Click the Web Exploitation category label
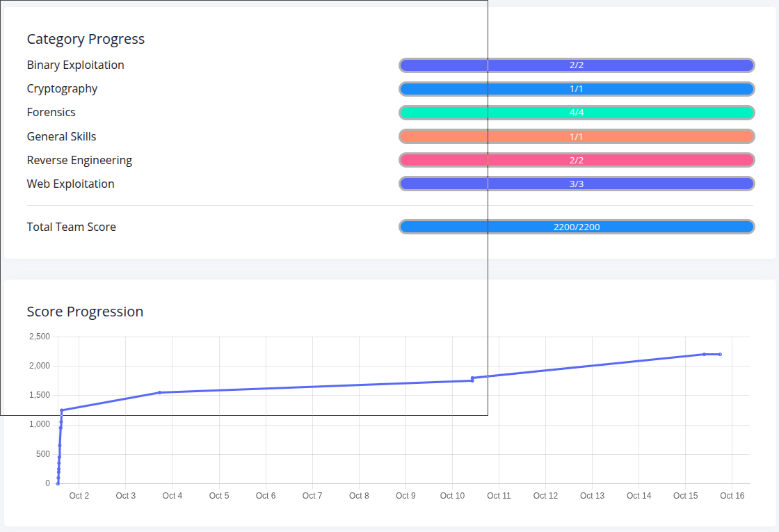Screen dimensions: 779x532 (70, 184)
